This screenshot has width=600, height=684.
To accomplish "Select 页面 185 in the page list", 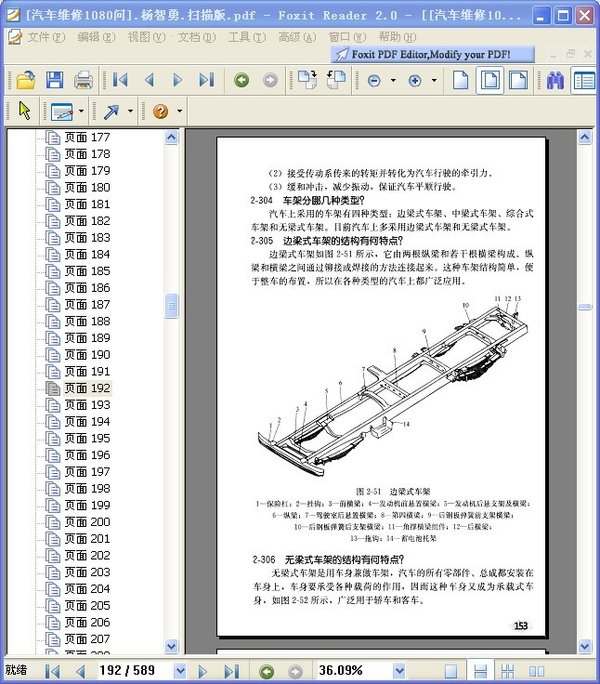I will (x=87, y=271).
